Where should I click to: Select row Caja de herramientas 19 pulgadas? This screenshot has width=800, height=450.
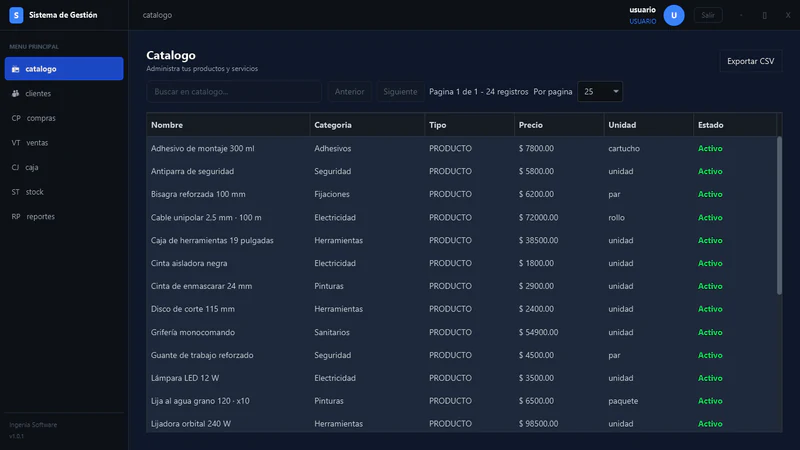[462, 240]
